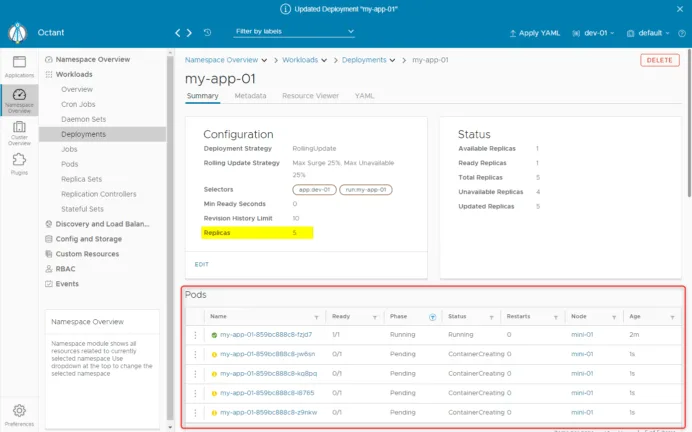
Task: Switch to the Metadata tab
Action: 250,96
